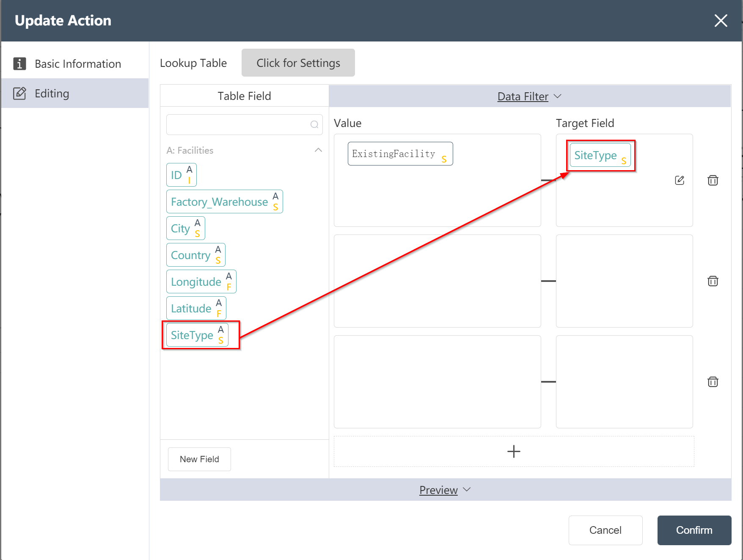Viewport: 743px width, 560px height.
Task: Click the Table Field header
Action: [x=244, y=96]
